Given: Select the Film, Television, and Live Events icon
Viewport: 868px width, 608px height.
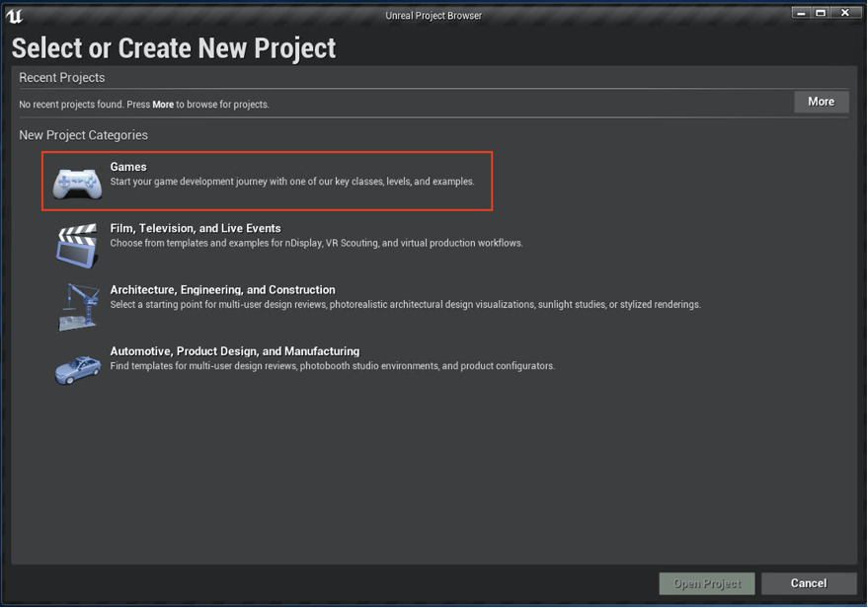Looking at the screenshot, I should [x=77, y=243].
